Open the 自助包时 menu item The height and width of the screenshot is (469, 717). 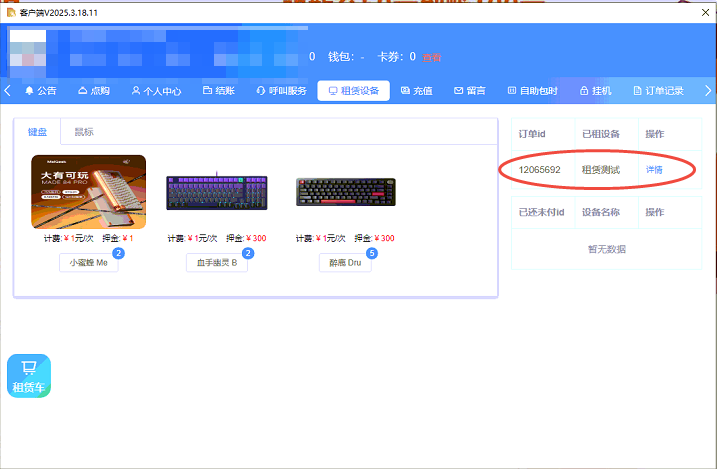point(532,91)
